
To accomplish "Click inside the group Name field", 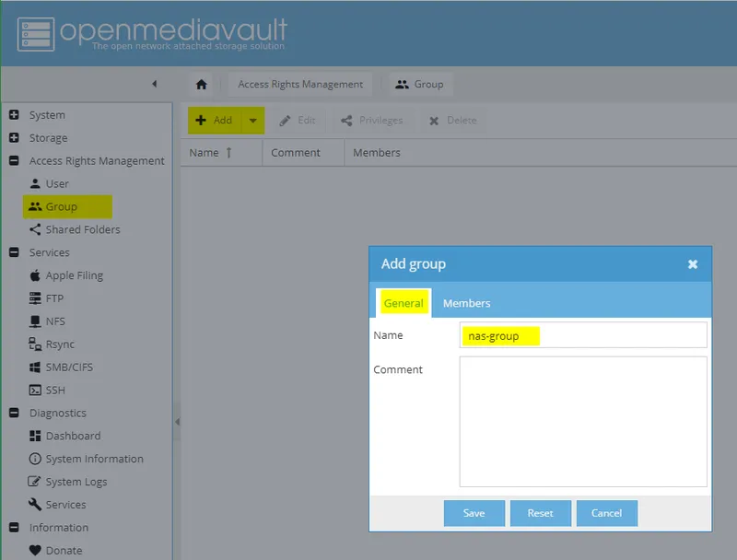I will coord(580,335).
